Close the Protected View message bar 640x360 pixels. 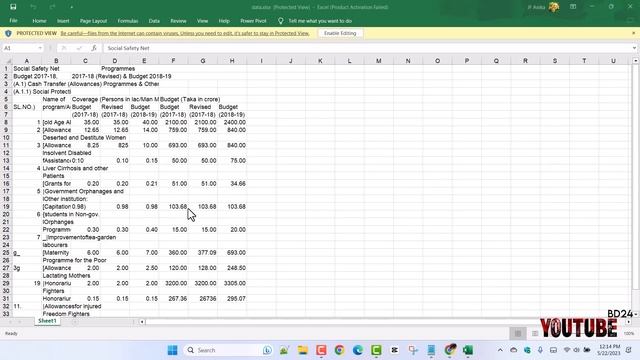(633, 33)
